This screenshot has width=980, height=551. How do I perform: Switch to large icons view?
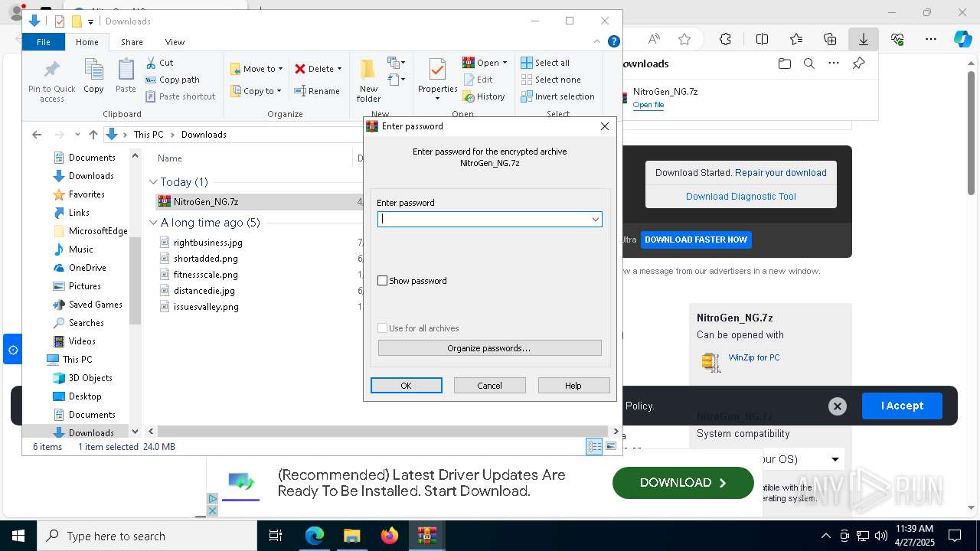click(611, 447)
